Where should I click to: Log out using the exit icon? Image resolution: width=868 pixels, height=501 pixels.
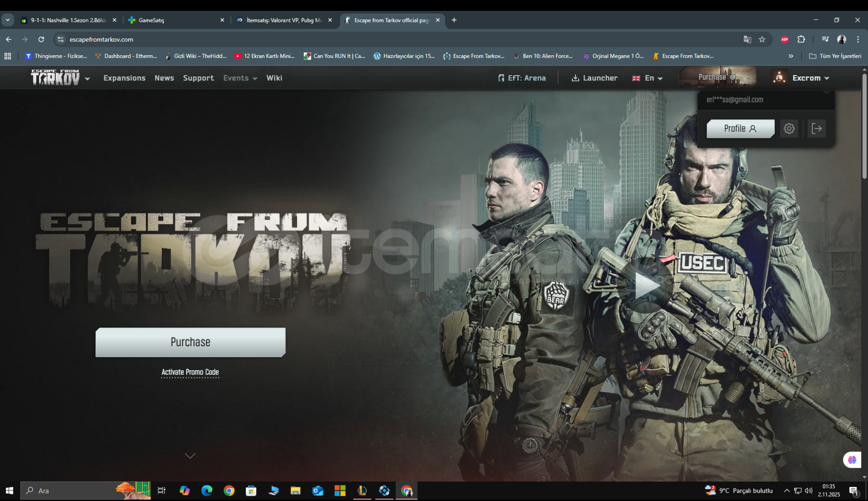(816, 128)
